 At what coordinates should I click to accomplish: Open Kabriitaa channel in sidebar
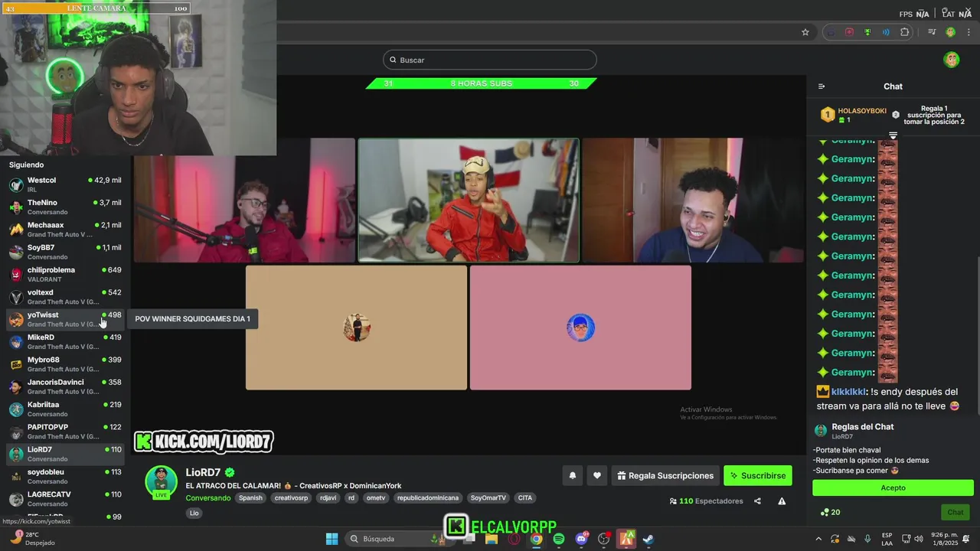pyautogui.click(x=65, y=409)
